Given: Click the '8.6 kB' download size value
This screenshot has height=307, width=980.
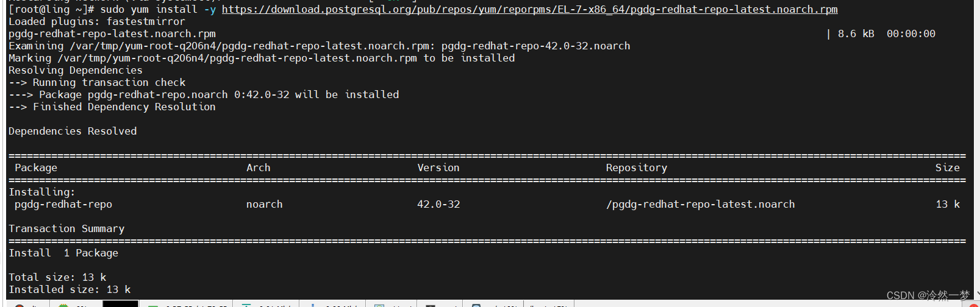Looking at the screenshot, I should tap(856, 34).
